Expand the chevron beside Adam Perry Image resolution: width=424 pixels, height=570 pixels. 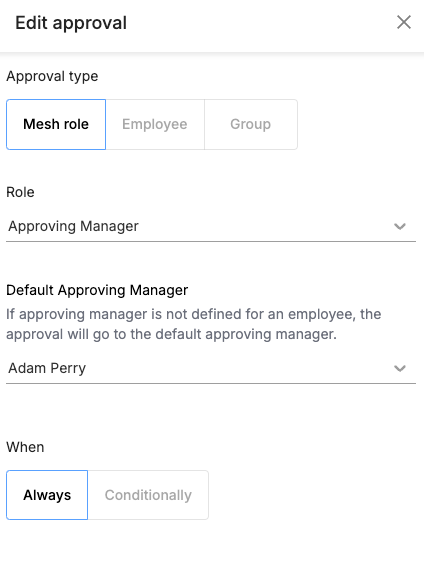(400, 369)
